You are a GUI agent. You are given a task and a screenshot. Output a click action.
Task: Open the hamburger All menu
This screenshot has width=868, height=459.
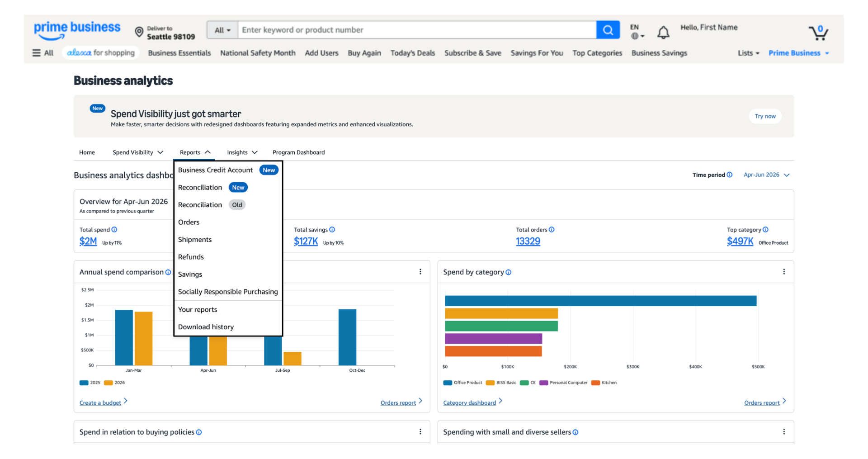click(x=43, y=53)
